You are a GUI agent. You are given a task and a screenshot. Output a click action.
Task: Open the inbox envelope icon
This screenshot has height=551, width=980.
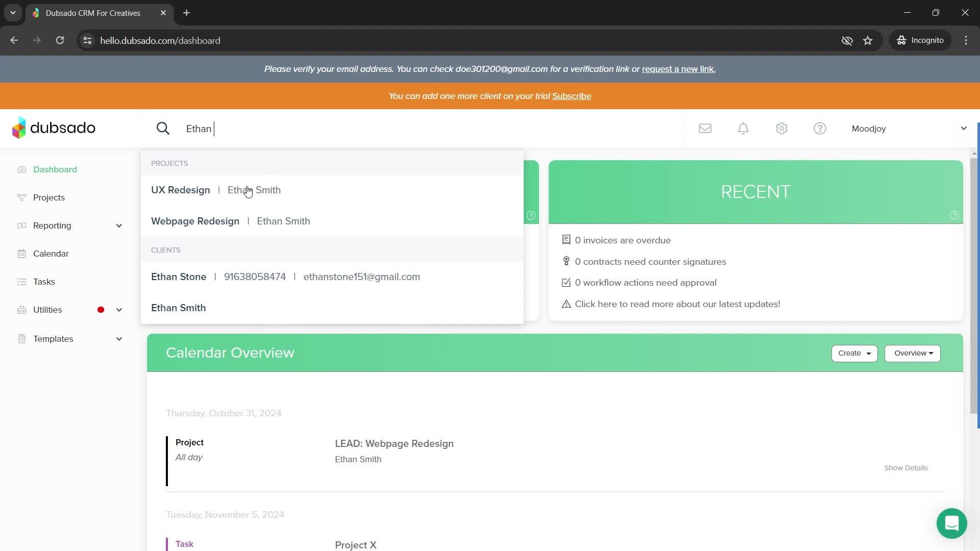[x=705, y=129]
